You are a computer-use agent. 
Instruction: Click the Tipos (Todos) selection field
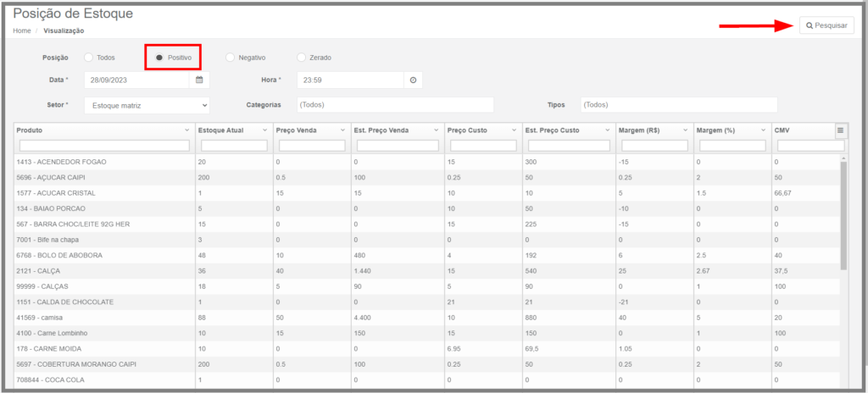679,105
